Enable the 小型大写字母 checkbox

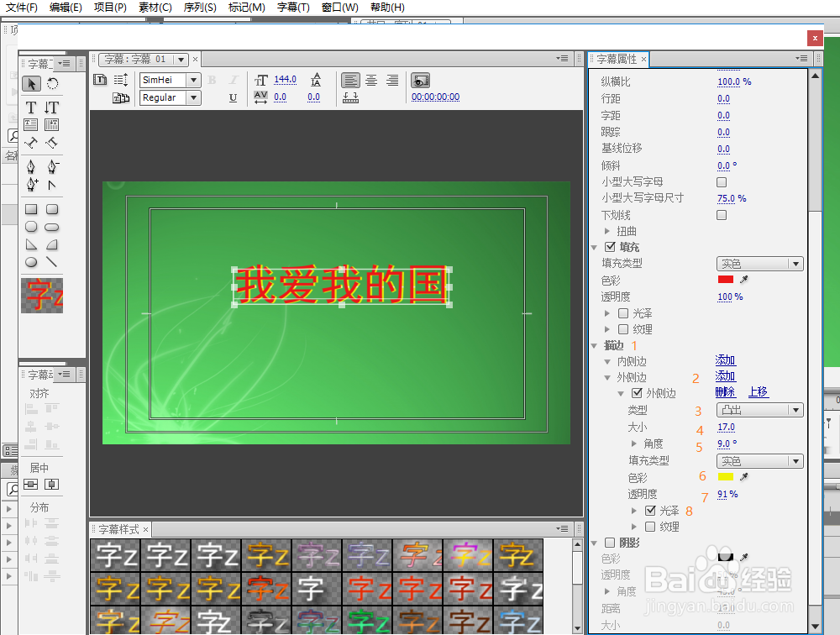pos(722,182)
